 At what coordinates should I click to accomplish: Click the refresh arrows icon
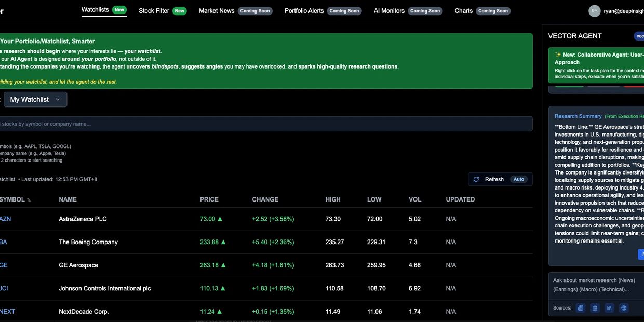[476, 179]
